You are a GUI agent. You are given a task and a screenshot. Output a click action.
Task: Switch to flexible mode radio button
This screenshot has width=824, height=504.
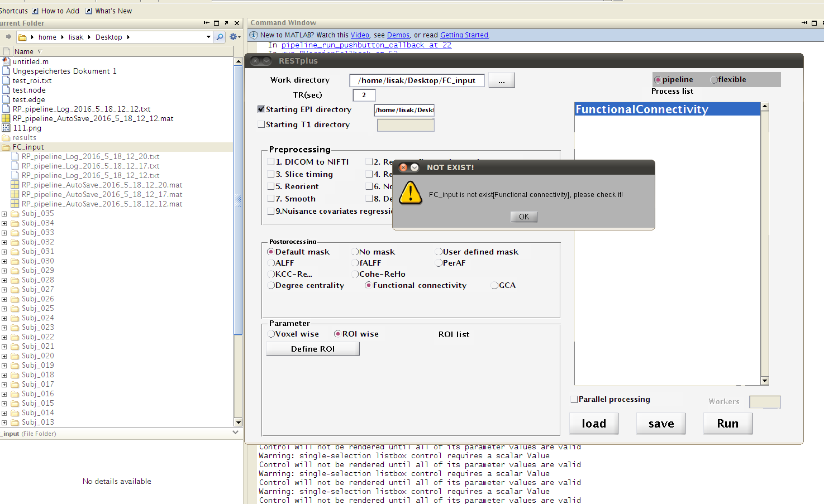(714, 80)
